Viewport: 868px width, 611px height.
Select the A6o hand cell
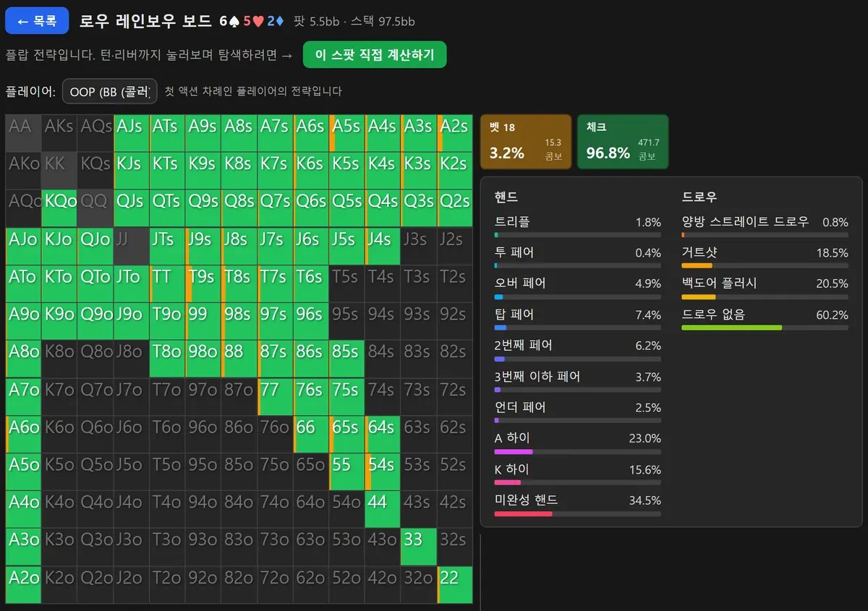(23, 434)
